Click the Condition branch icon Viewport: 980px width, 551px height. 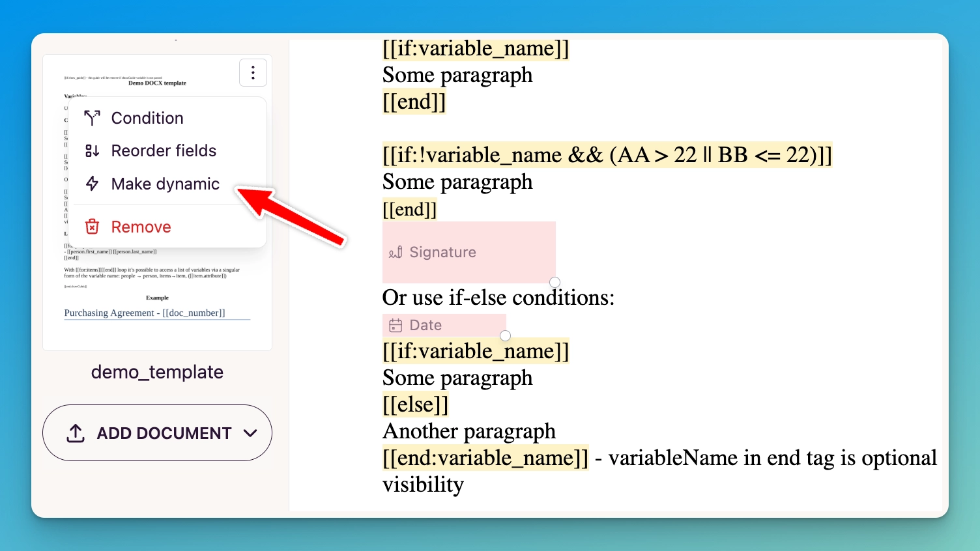[93, 118]
